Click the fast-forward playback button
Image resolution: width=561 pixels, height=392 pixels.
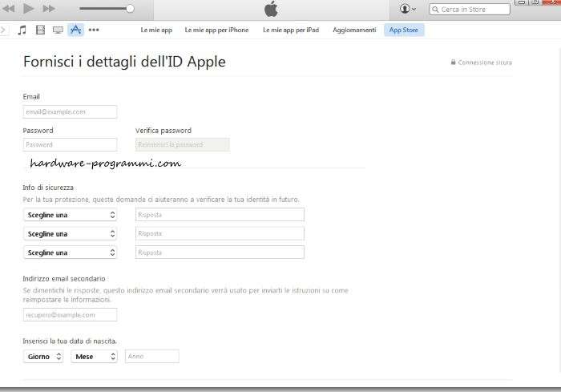(x=49, y=8)
